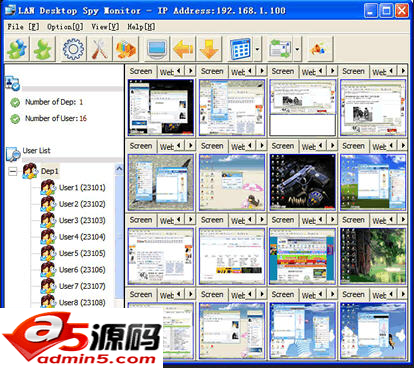Viewport: 414px width, 368px height.
Task: Open the colorful web portal thumbnail in the third row
Action: tap(302, 256)
